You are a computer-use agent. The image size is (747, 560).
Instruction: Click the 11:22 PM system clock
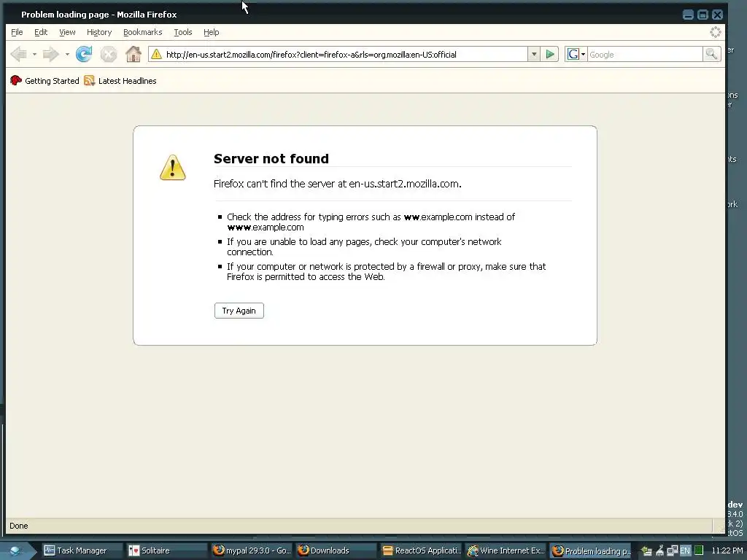[727, 551]
